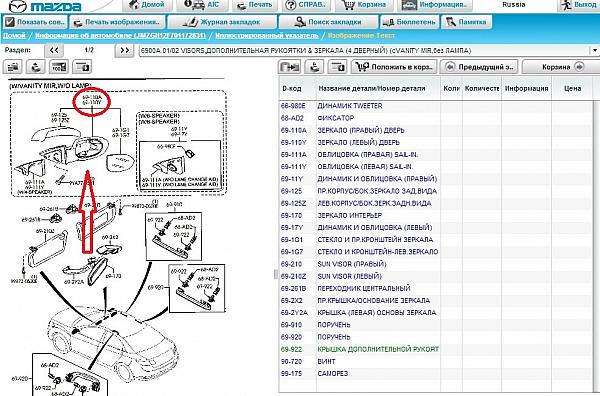Open the СПРАВ. help button
This screenshot has height=396, width=600.
point(307,5)
